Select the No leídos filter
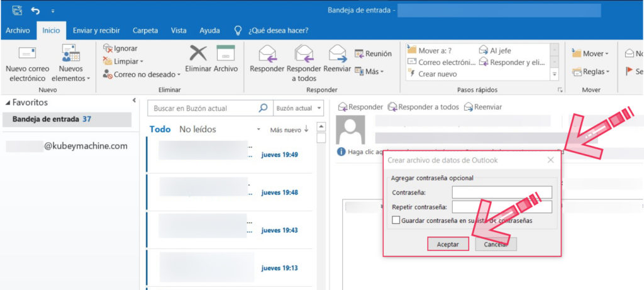 [197, 130]
